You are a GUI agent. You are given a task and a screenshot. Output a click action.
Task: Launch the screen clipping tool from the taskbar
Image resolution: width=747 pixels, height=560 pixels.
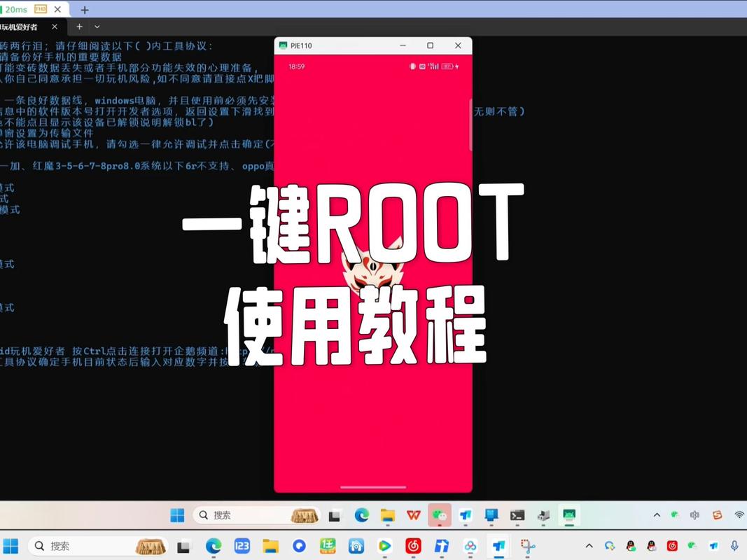527,545
